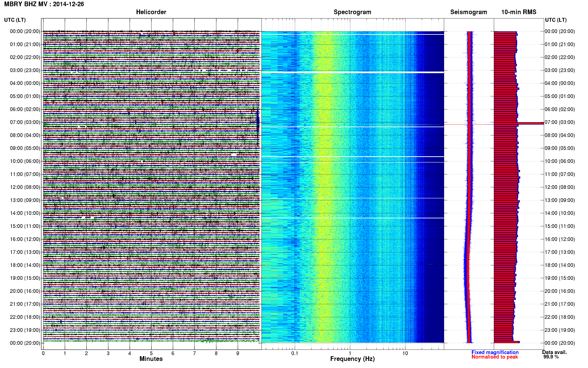The image size is (588, 368).
Task: Click "23:00 (19:00)" on the right time axis
Action: pyautogui.click(x=560, y=330)
